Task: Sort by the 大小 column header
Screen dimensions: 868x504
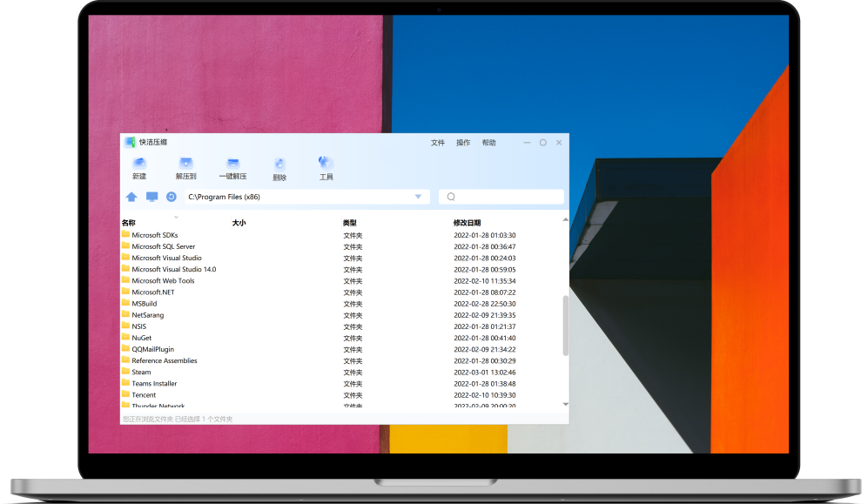Action: coord(239,224)
